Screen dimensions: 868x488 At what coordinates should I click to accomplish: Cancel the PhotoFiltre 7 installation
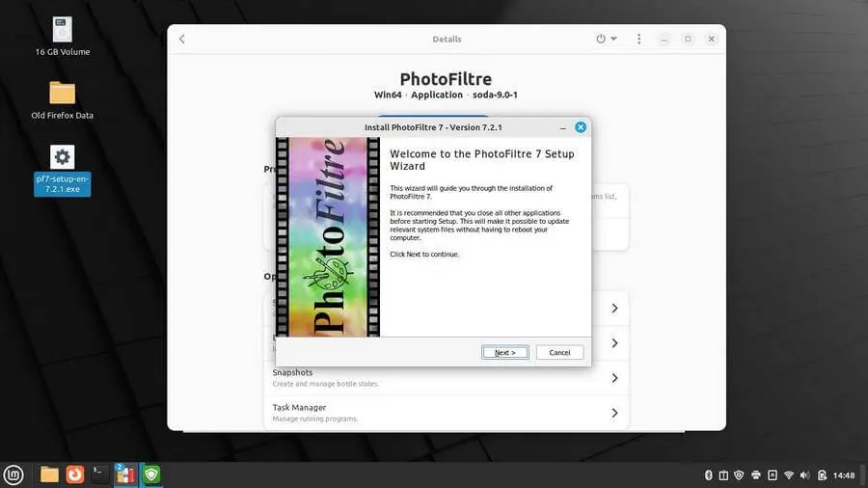tap(559, 352)
